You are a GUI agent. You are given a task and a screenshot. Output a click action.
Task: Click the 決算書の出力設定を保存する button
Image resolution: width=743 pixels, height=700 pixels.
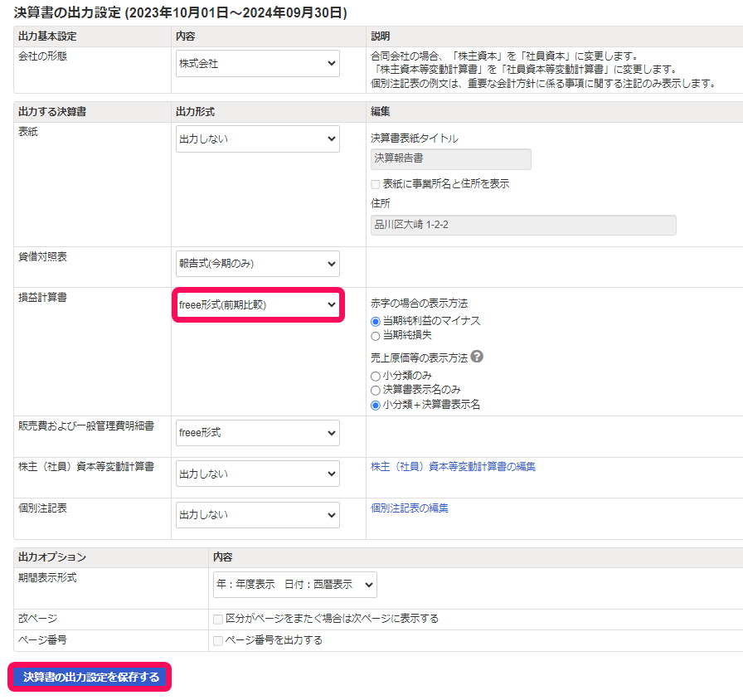90,677
